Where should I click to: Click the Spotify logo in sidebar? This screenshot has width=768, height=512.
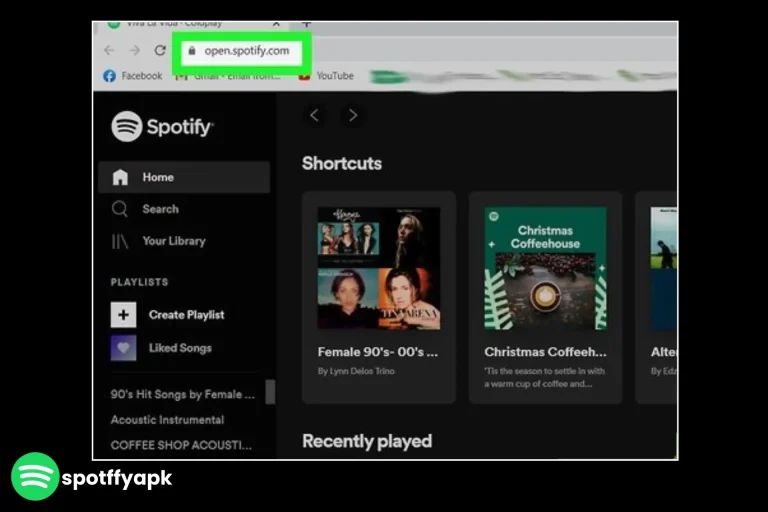pyautogui.click(x=162, y=126)
